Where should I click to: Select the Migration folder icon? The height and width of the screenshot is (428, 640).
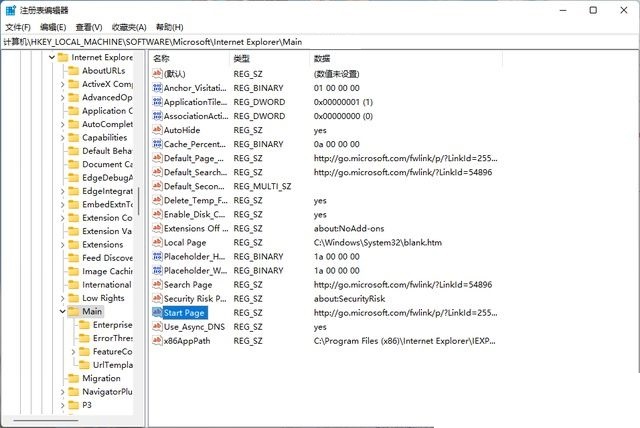point(73,378)
